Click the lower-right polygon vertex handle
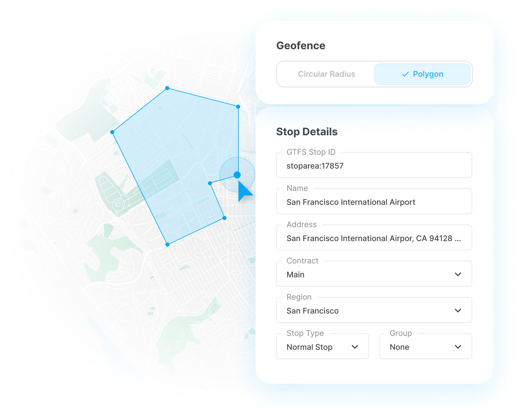 [x=224, y=218]
